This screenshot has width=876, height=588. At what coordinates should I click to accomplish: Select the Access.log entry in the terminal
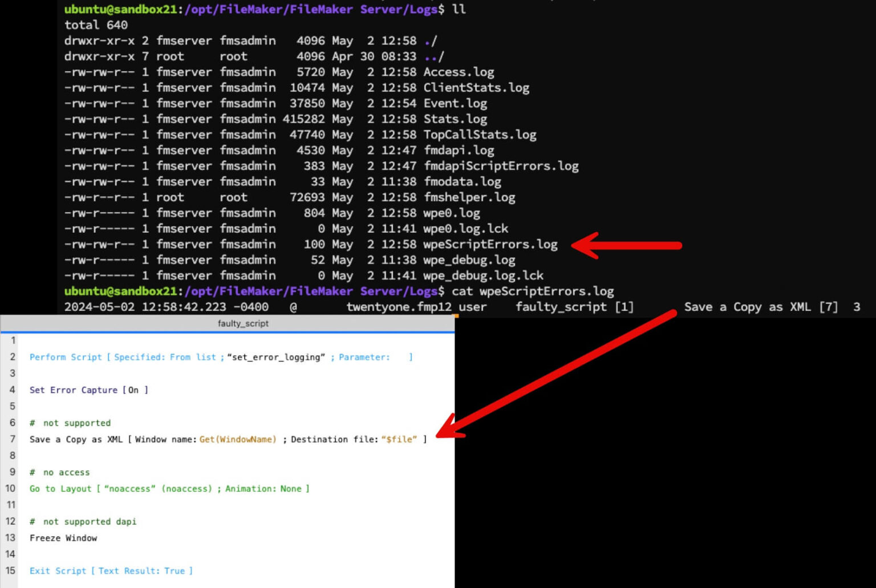tap(459, 72)
